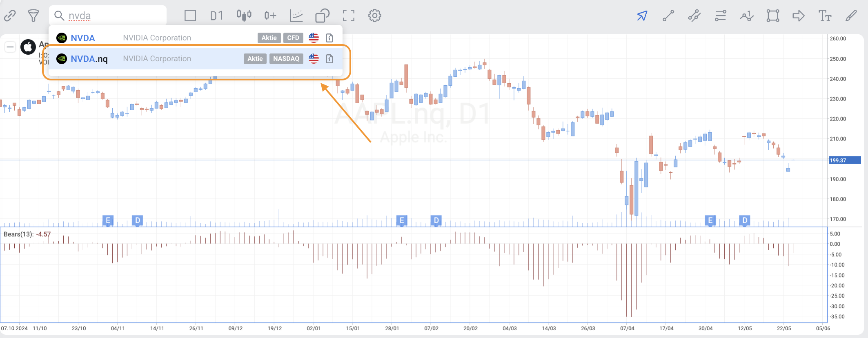The image size is (868, 338).
Task: Click NVIDIA logo on NVDA.nq row
Action: [62, 59]
